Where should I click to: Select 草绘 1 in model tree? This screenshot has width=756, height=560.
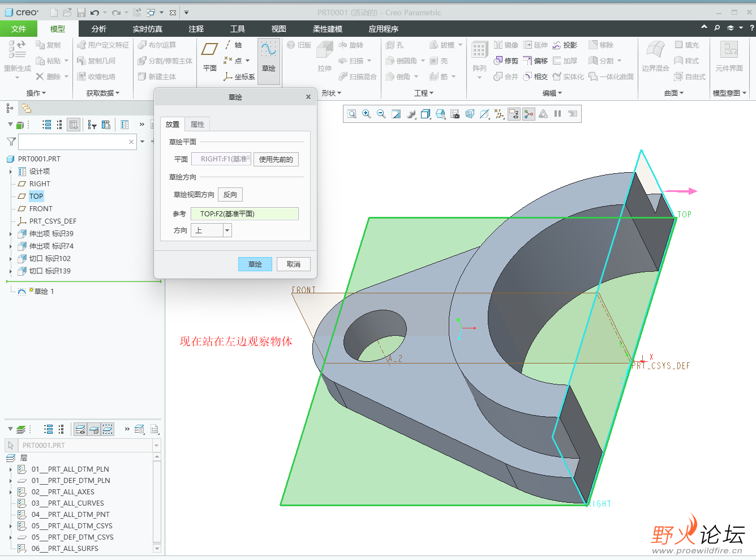click(x=44, y=292)
